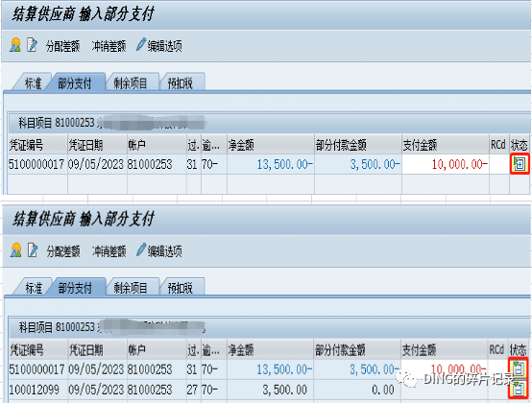
Task: Open 编辑选项 in the upper window toolbar
Action: point(159,45)
